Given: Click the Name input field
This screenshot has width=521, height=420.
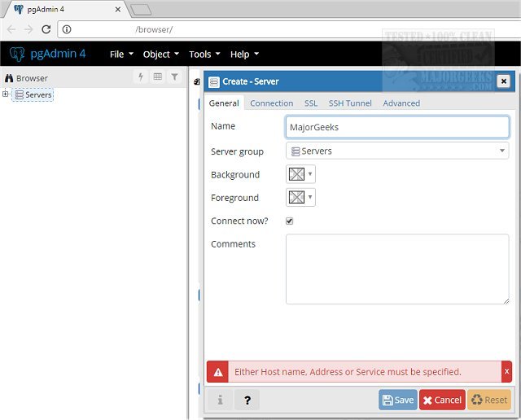Looking at the screenshot, I should pyautogui.click(x=397, y=127).
